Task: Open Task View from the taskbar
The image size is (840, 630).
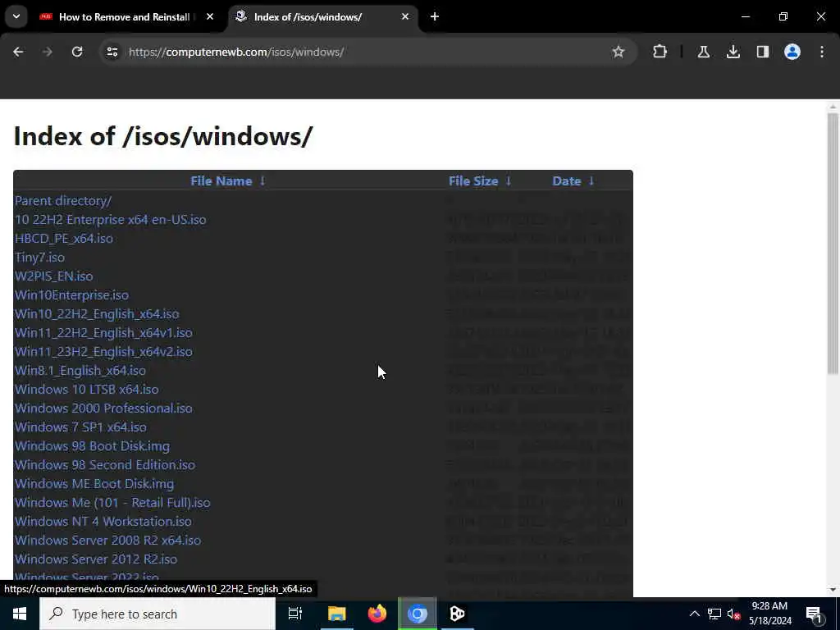Action: [295, 614]
